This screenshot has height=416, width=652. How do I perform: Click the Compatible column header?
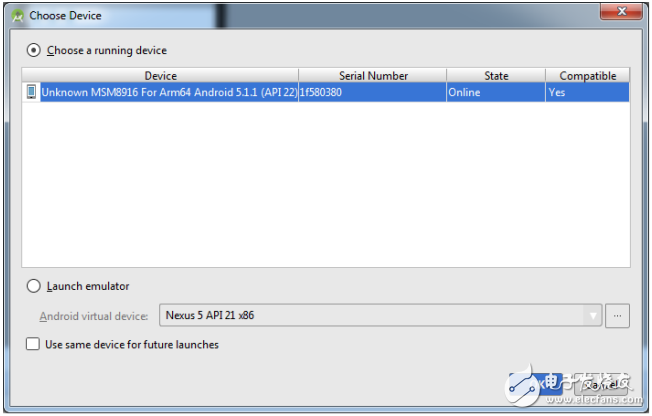pyautogui.click(x=587, y=76)
